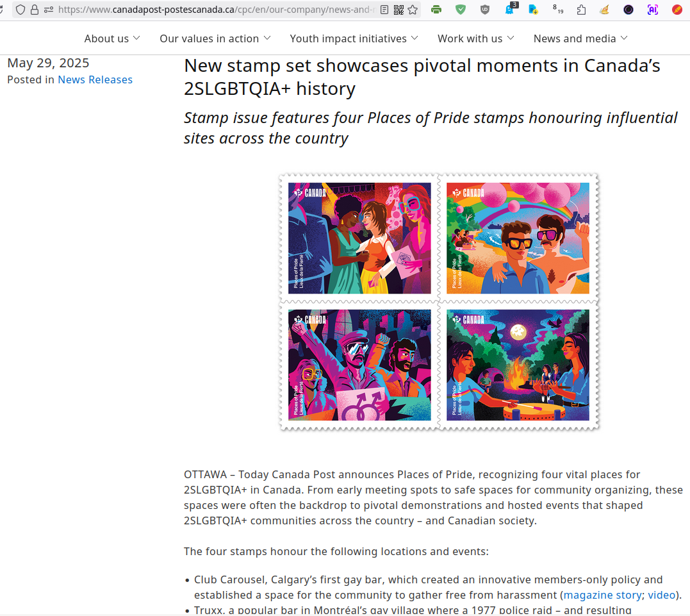Open the site permissions icon in address bar
The height and width of the screenshot is (616, 690).
[x=49, y=10]
